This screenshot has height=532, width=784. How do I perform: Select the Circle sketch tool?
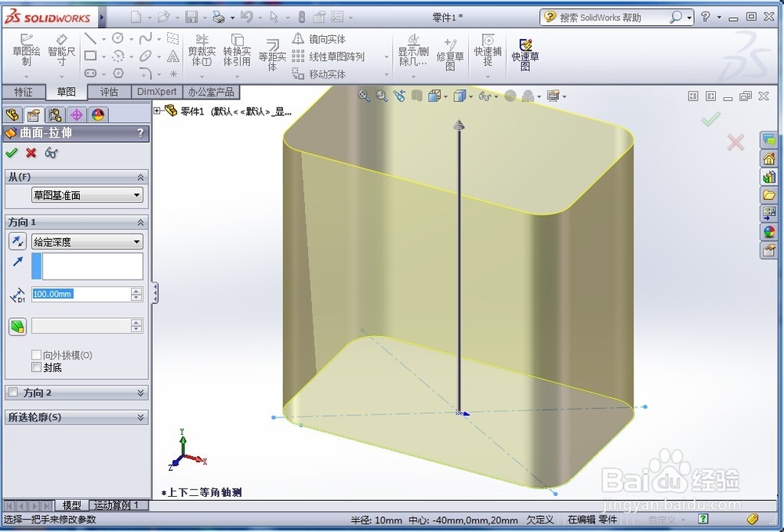coord(118,38)
